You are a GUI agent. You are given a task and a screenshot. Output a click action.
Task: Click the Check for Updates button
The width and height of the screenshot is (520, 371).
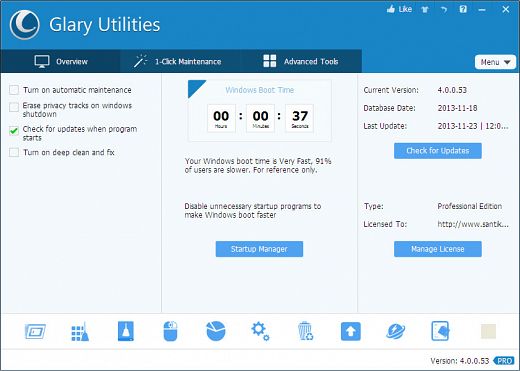point(438,151)
